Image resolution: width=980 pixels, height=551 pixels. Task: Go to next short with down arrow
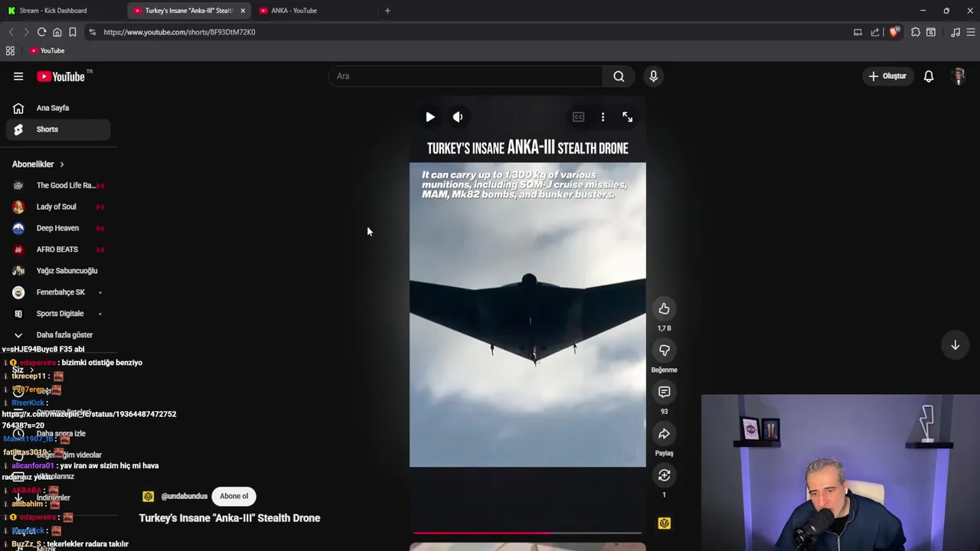pyautogui.click(x=955, y=345)
